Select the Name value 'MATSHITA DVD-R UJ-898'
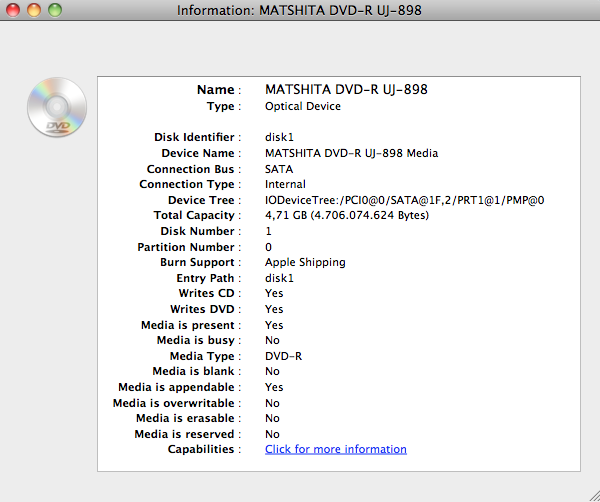Image resolution: width=600 pixels, height=502 pixels. click(x=346, y=90)
